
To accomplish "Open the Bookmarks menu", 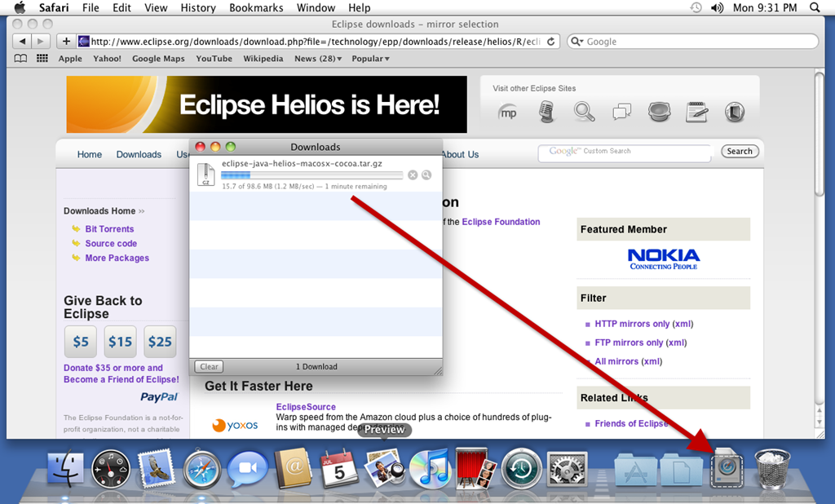I will [x=256, y=7].
